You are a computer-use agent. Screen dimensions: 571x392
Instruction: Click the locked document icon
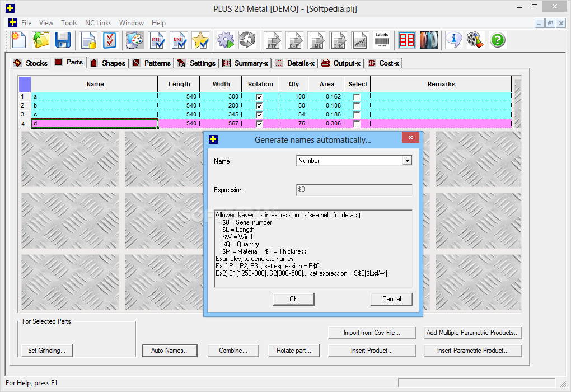coord(88,40)
